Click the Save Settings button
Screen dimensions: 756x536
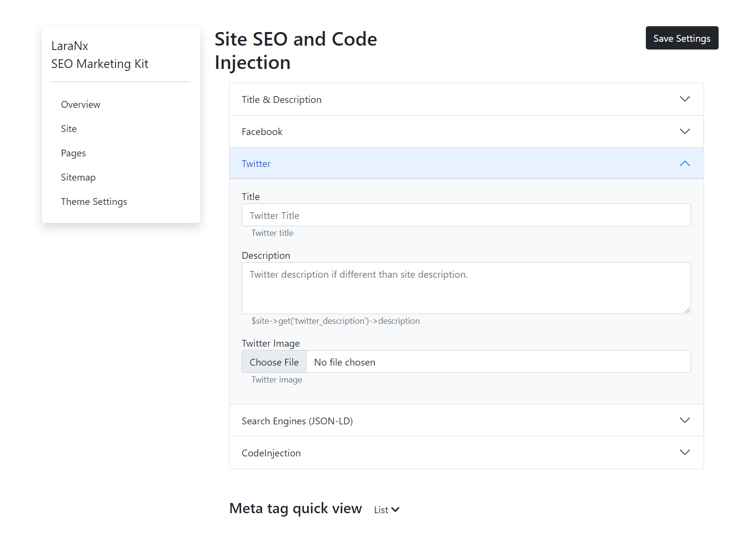click(682, 38)
